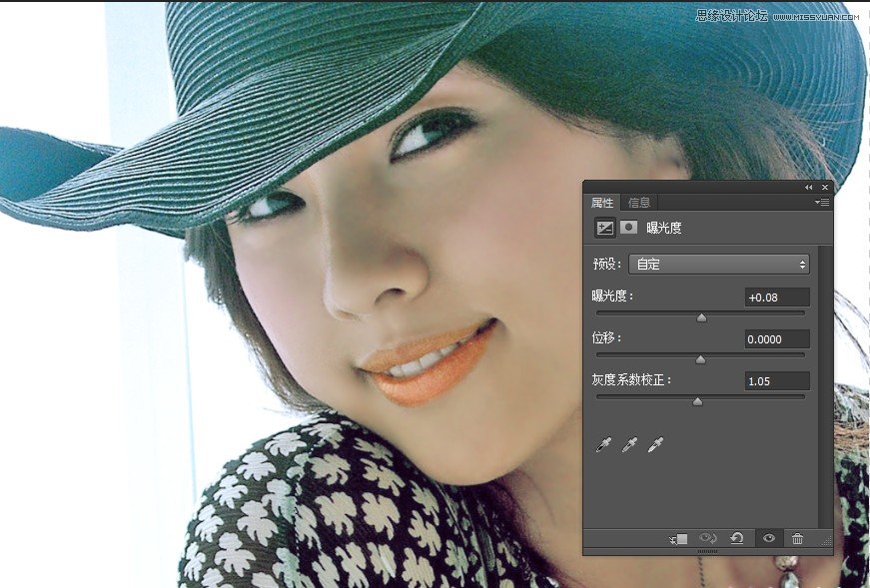Select the black point eyedropper tool
870x588 pixels.
[x=604, y=444]
